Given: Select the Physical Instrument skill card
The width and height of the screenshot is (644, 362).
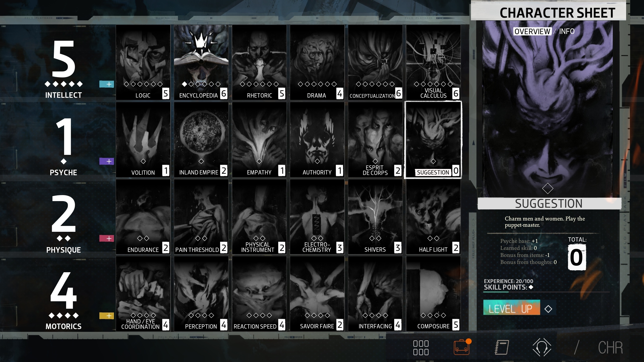Looking at the screenshot, I should (259, 217).
